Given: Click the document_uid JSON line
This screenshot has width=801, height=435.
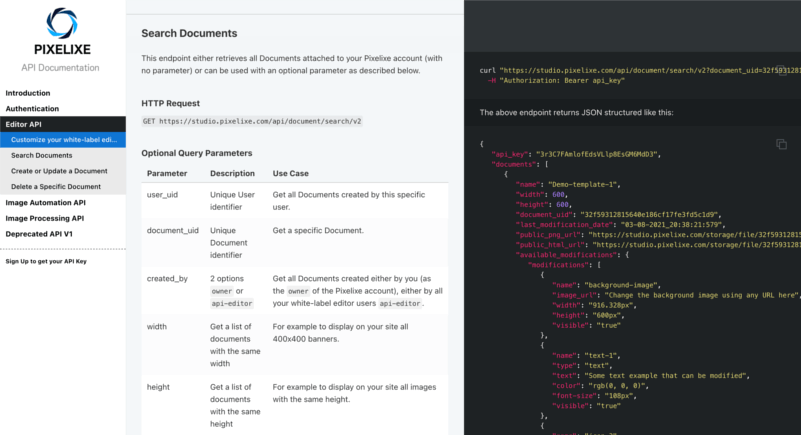Looking at the screenshot, I should [x=618, y=215].
